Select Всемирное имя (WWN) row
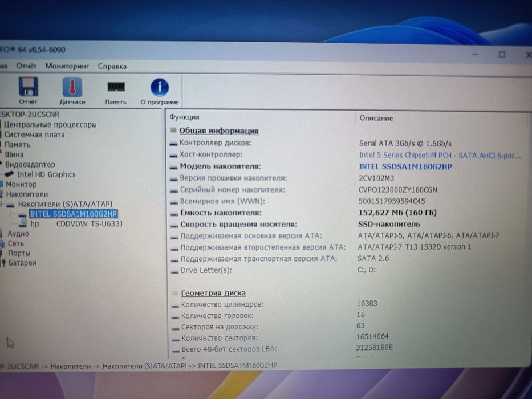This screenshot has height=399, width=532. pyautogui.click(x=222, y=201)
